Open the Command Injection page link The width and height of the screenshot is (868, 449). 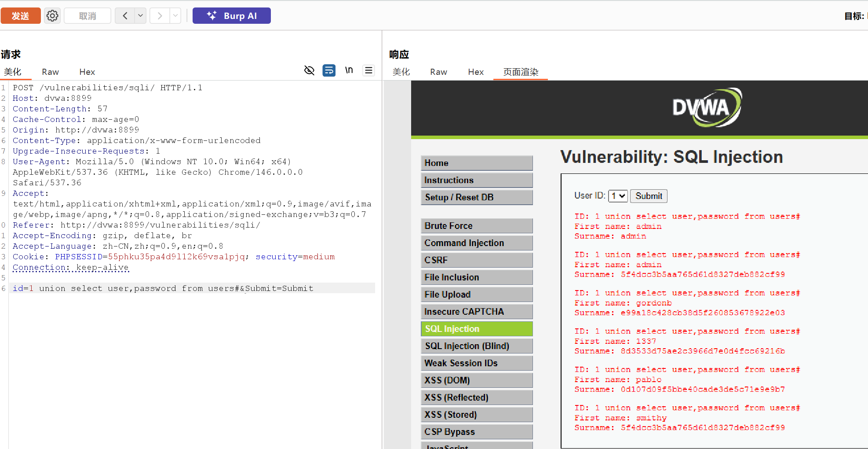(x=477, y=243)
